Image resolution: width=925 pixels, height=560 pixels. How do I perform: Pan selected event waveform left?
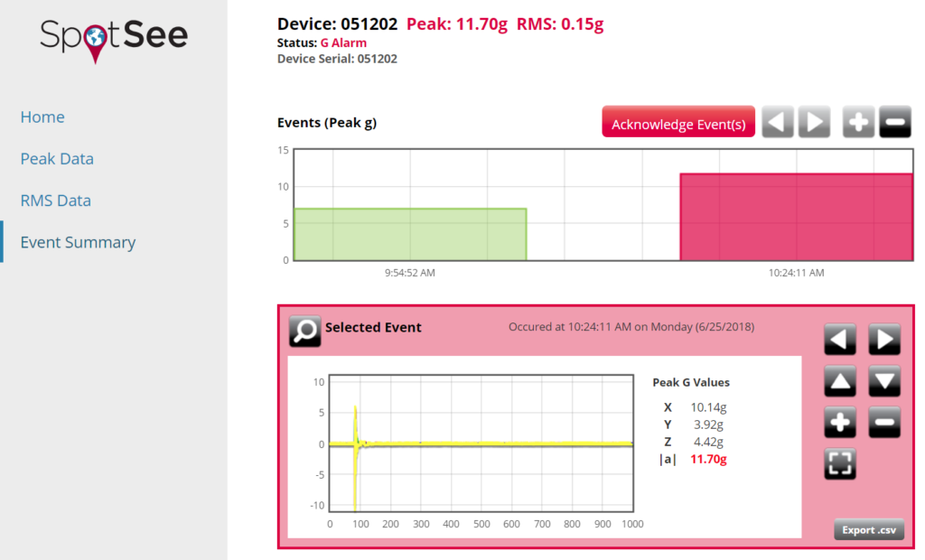click(x=840, y=340)
